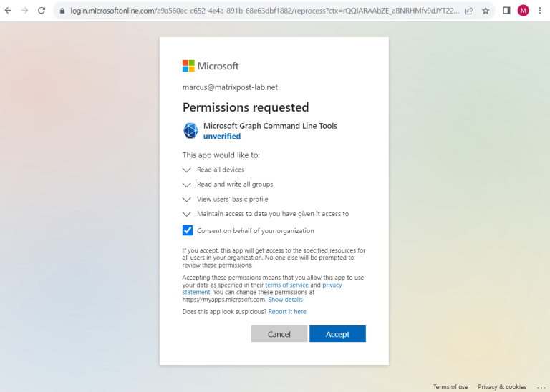
Task: Open the browser side panel icon
Action: pyautogui.click(x=506, y=11)
